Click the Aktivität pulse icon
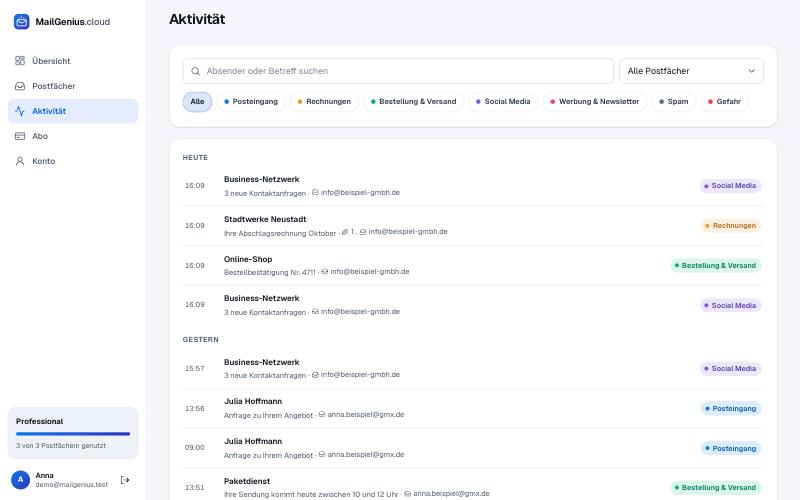Image resolution: width=800 pixels, height=500 pixels. pyautogui.click(x=20, y=111)
